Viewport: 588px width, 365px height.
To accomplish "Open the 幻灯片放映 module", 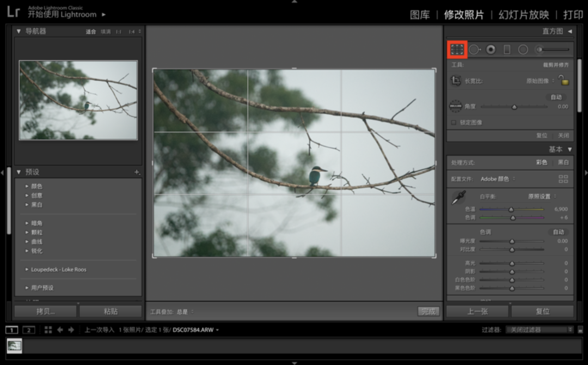I will [x=524, y=15].
